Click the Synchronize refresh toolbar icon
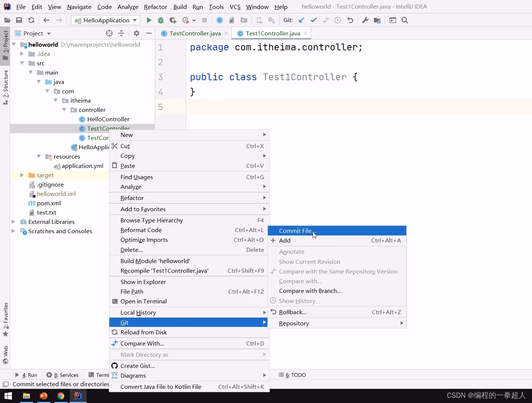 (31, 20)
